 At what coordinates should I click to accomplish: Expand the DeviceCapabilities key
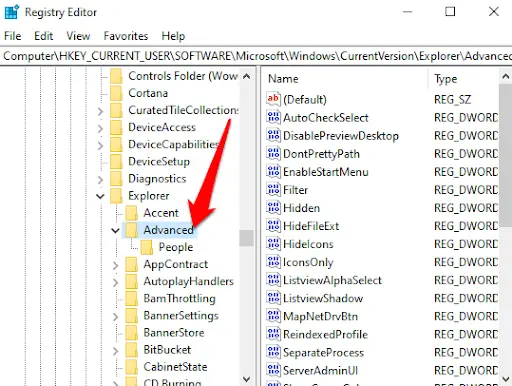(100, 145)
